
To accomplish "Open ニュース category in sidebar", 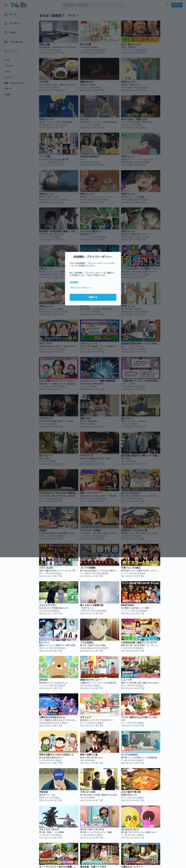I will click(x=8, y=77).
